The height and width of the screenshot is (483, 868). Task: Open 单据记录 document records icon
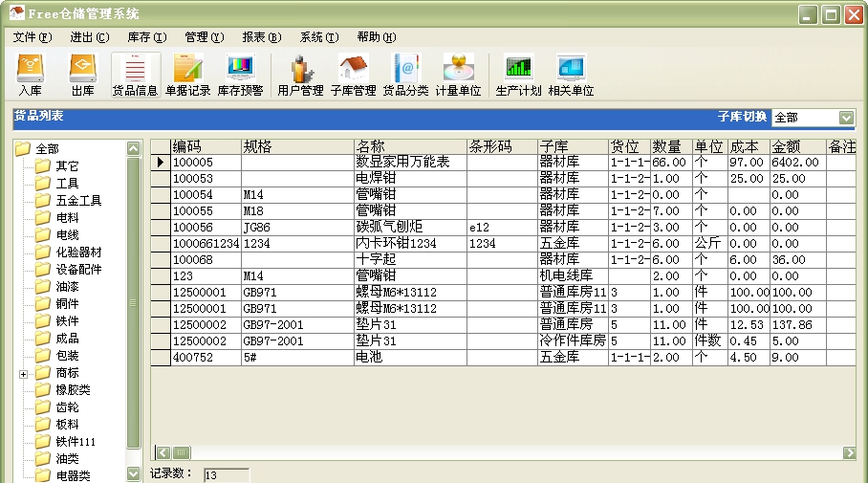[x=187, y=75]
